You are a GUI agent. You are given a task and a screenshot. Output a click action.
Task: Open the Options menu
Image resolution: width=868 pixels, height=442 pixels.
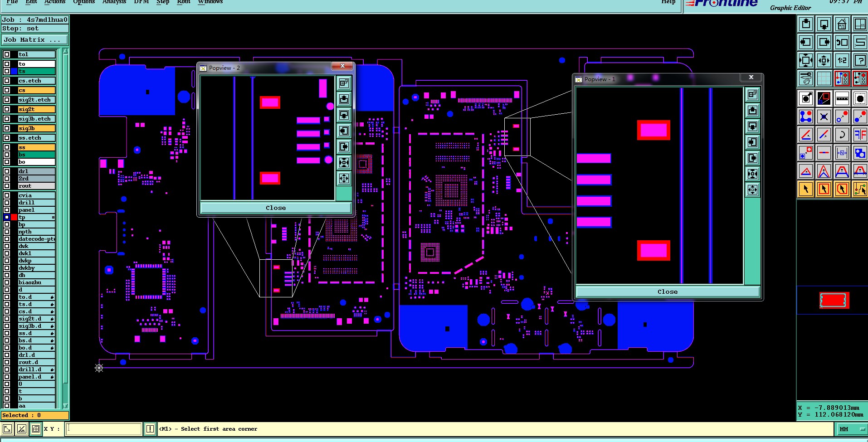pos(84,2)
